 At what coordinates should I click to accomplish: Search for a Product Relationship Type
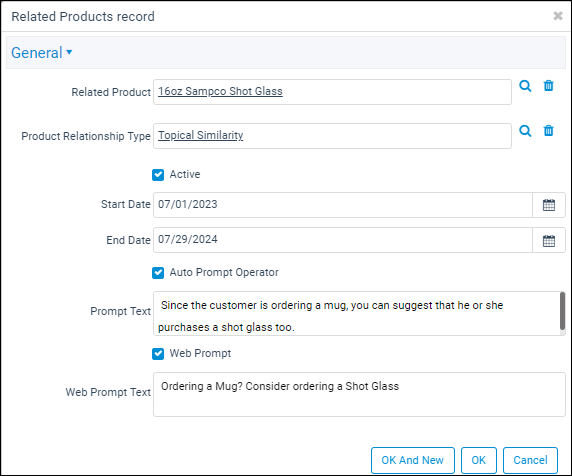[525, 131]
